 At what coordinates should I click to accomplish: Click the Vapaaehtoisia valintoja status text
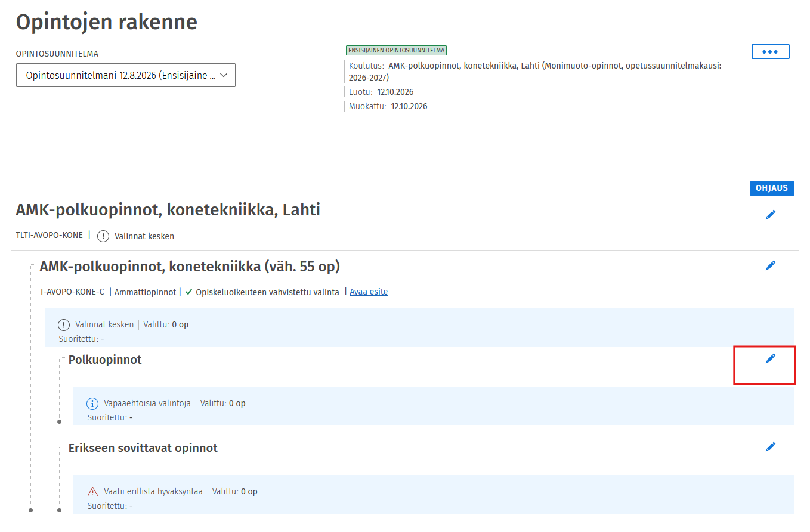point(147,403)
